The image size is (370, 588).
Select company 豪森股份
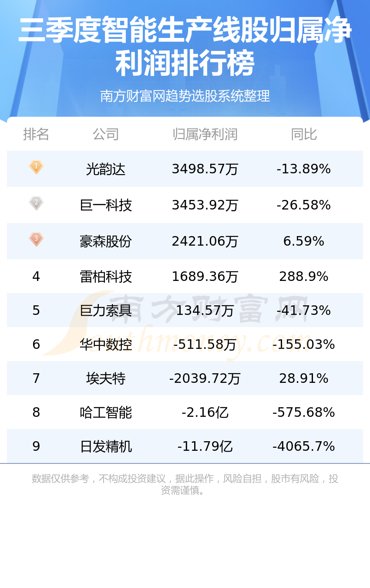pos(106,241)
